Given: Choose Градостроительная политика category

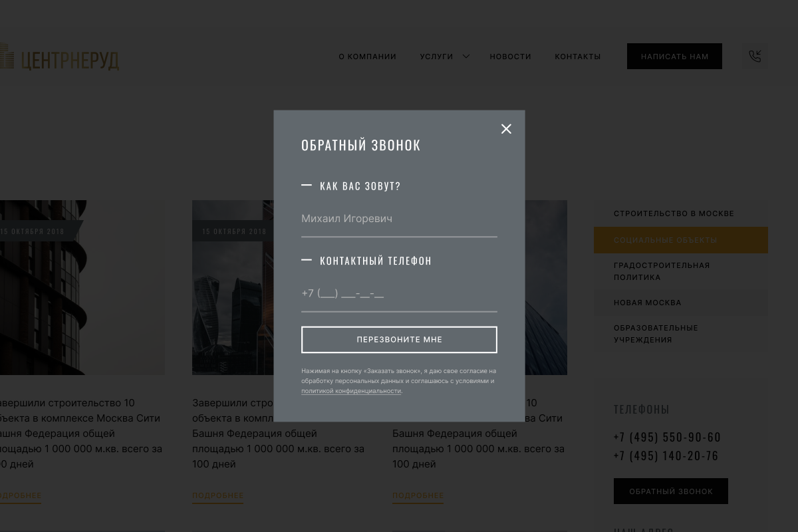Looking at the screenshot, I should point(662,271).
